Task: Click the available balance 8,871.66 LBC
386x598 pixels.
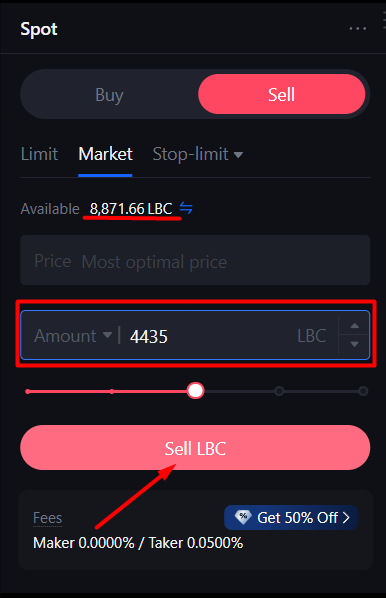Action: point(131,209)
